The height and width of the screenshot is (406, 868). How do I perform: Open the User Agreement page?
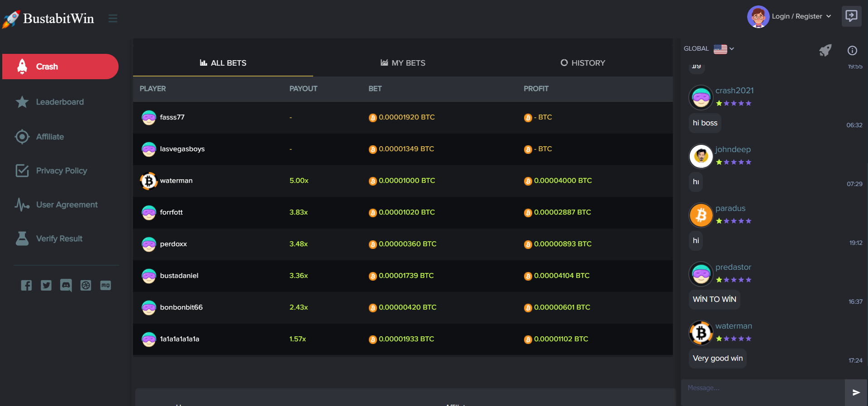click(67, 205)
